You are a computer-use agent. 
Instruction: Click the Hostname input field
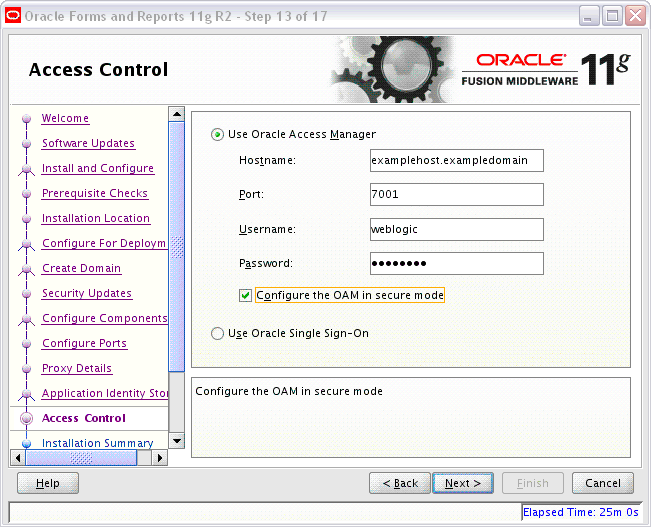(x=457, y=160)
